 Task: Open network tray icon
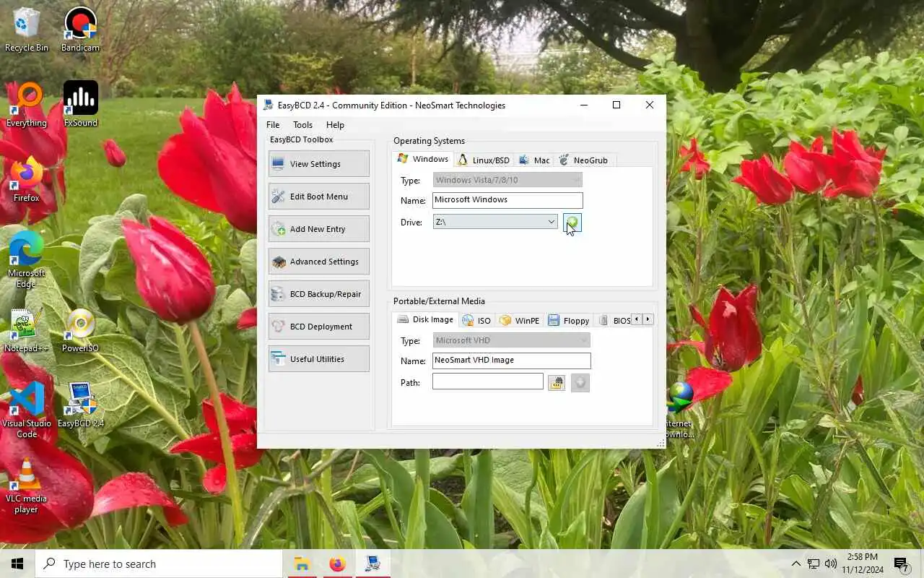[x=814, y=564]
